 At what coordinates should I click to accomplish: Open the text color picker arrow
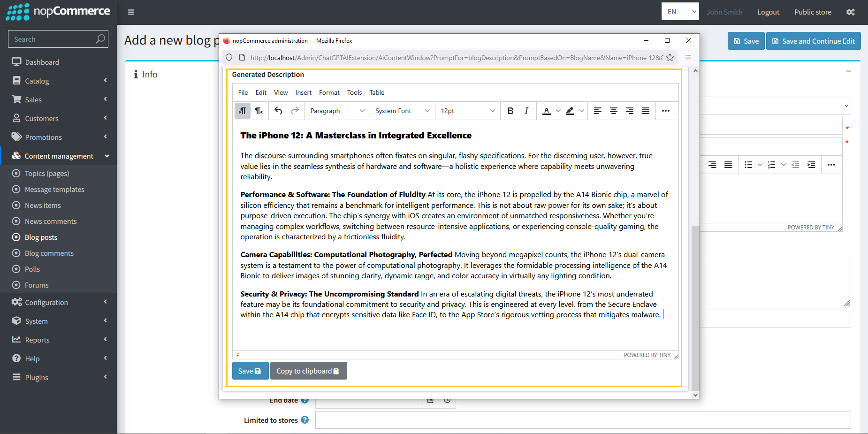pos(557,111)
